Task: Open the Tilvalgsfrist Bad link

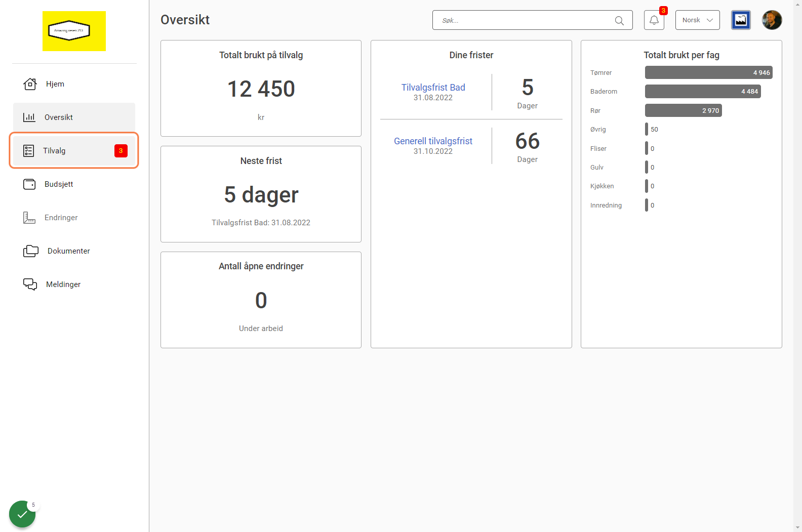Action: point(433,88)
